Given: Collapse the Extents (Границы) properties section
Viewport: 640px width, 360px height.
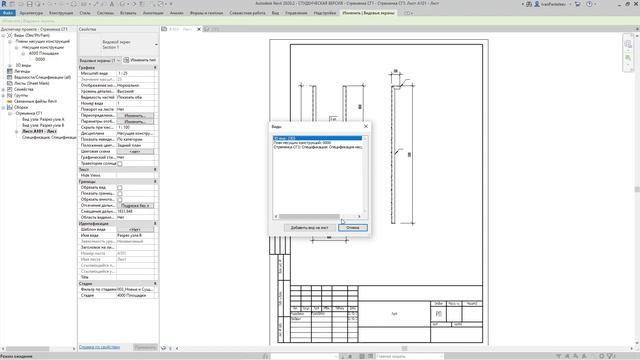Looking at the screenshot, I should coord(155,181).
